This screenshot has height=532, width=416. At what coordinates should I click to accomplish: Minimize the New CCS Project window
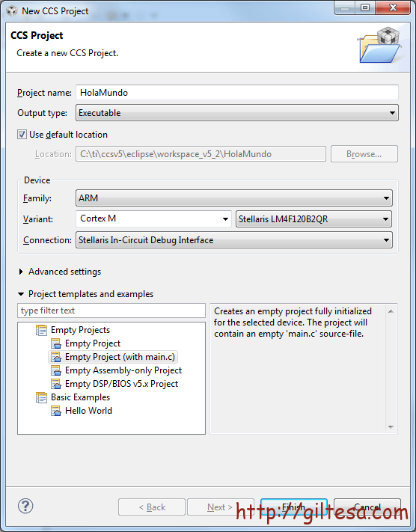click(x=345, y=7)
